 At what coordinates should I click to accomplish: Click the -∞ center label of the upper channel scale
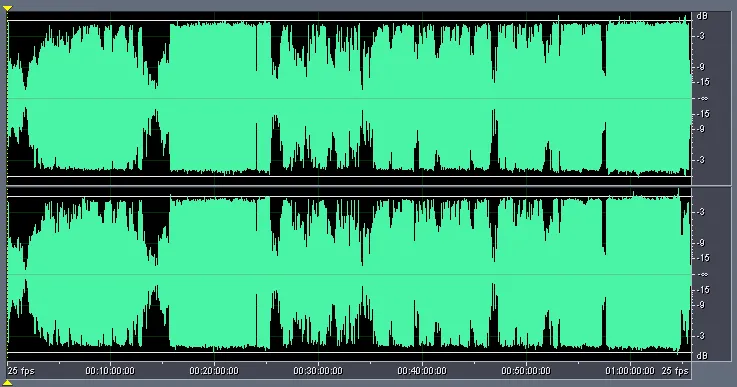tap(704, 99)
